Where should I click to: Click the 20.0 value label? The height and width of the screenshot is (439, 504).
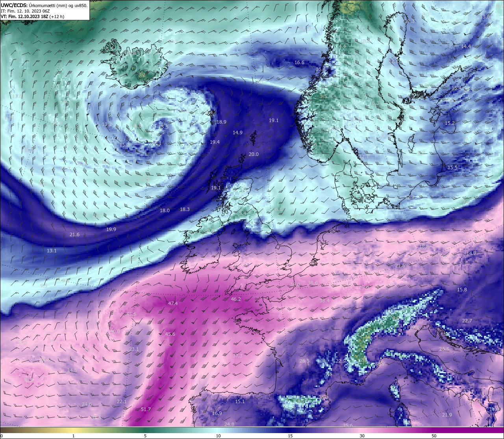pyautogui.click(x=254, y=154)
